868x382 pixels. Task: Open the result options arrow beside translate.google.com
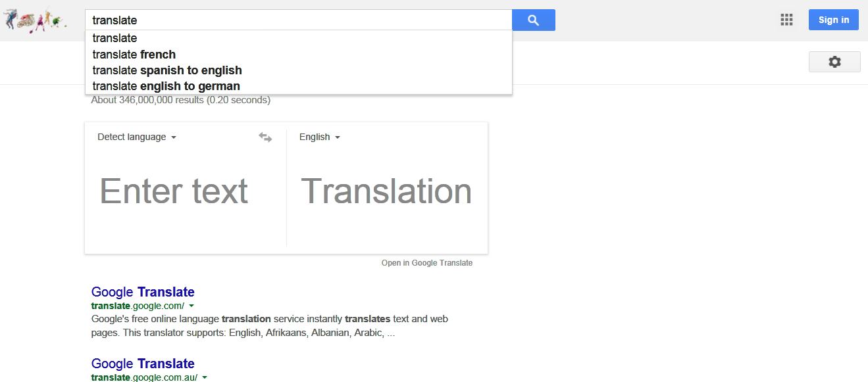[191, 306]
